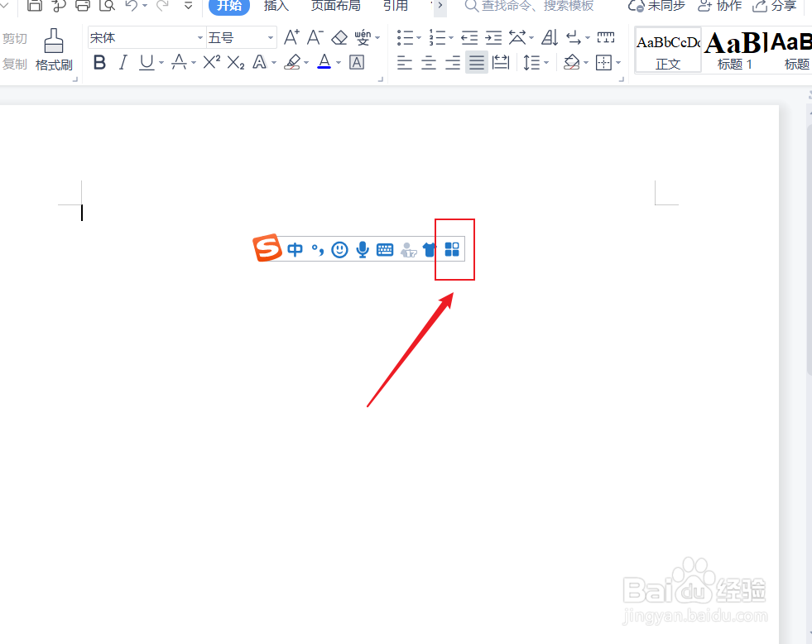
Task: Click 复制 copy button
Action: tap(15, 65)
